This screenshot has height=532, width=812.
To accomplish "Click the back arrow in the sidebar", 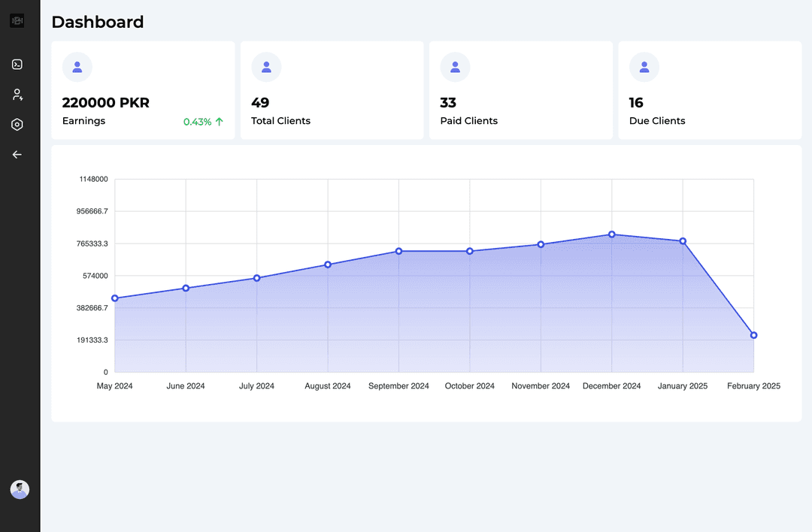I will coord(17,155).
